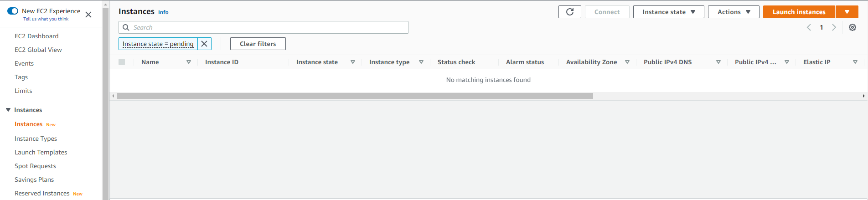Click the table scroll-left arrow
Image resolution: width=868 pixels, height=200 pixels.
[113, 96]
